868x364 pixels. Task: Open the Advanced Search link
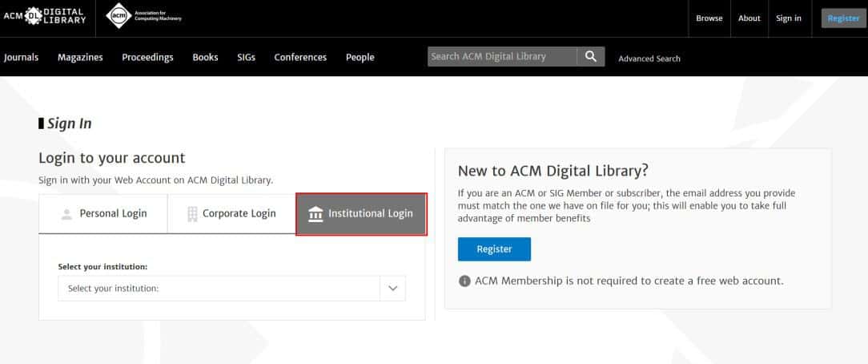pyautogui.click(x=649, y=59)
